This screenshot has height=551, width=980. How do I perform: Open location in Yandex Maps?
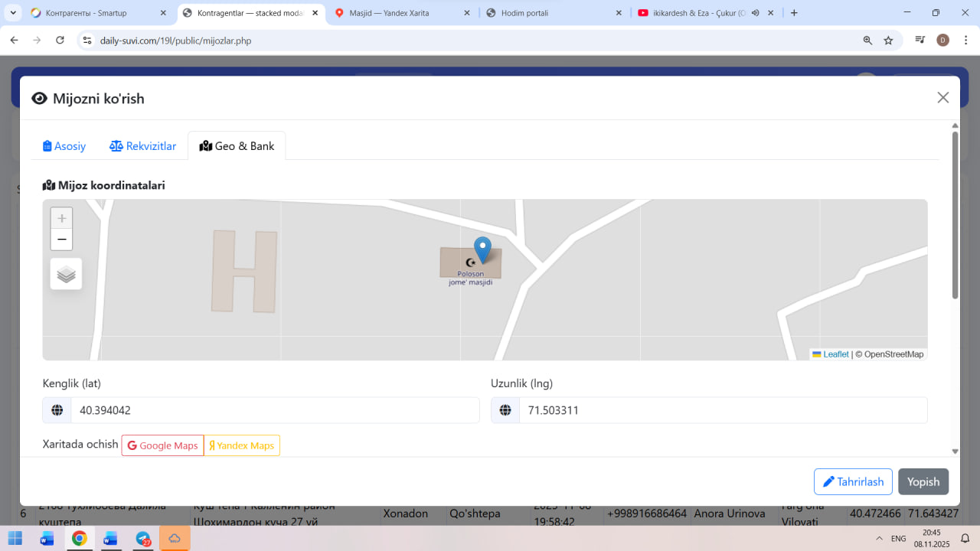coord(242,445)
